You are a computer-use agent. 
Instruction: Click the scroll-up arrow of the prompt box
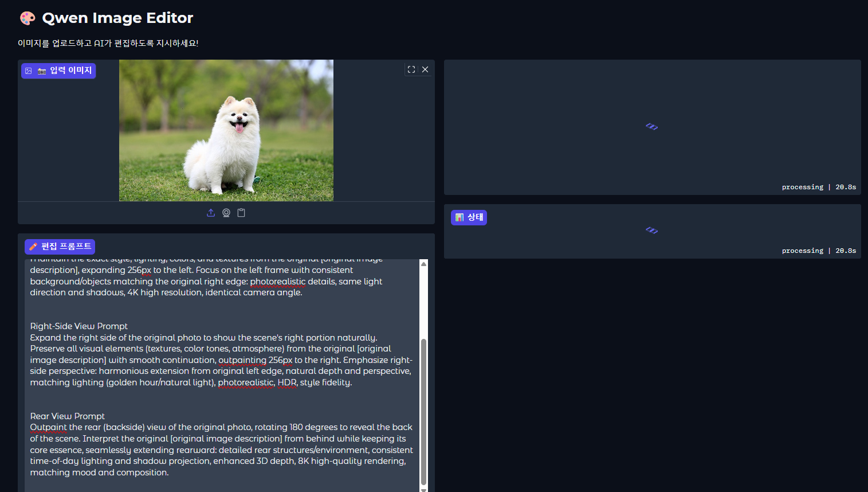(x=424, y=264)
